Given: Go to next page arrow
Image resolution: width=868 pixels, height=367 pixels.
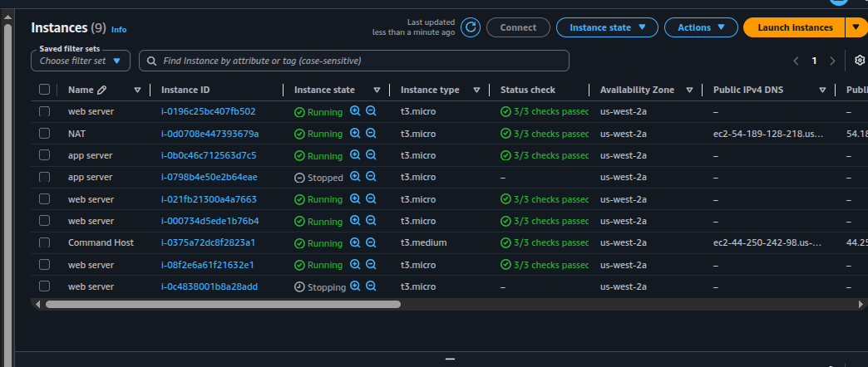Looking at the screenshot, I should pos(832,61).
